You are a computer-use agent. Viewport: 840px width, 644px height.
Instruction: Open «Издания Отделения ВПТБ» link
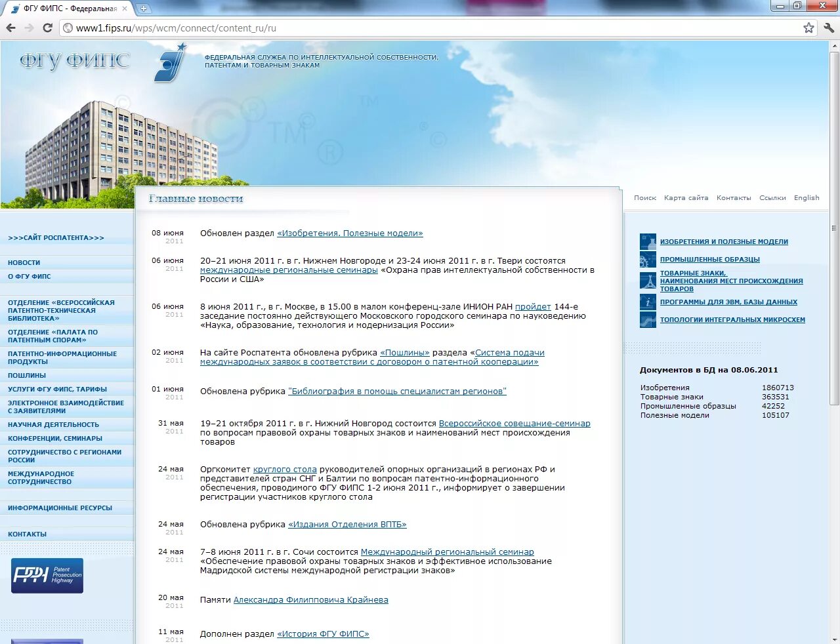[x=347, y=525]
